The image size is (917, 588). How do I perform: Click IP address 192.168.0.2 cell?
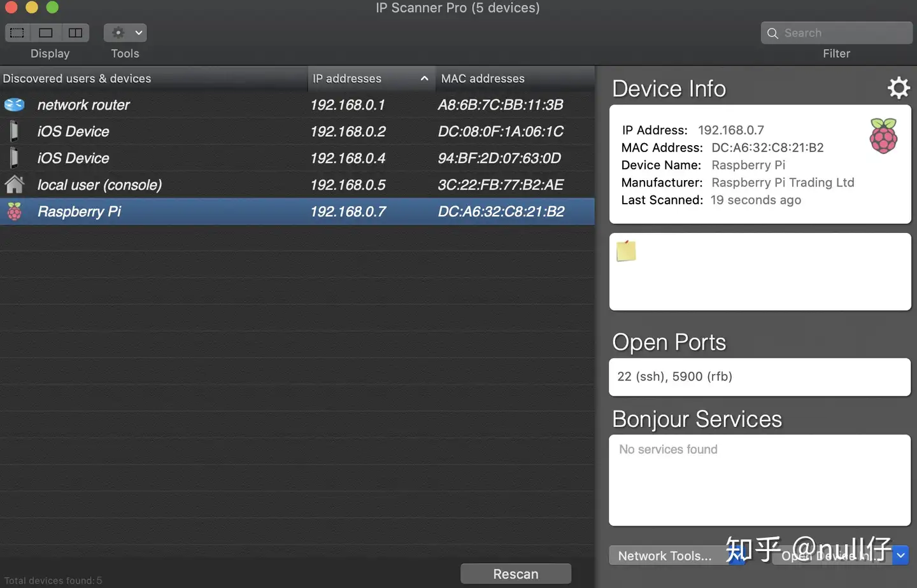(x=348, y=131)
